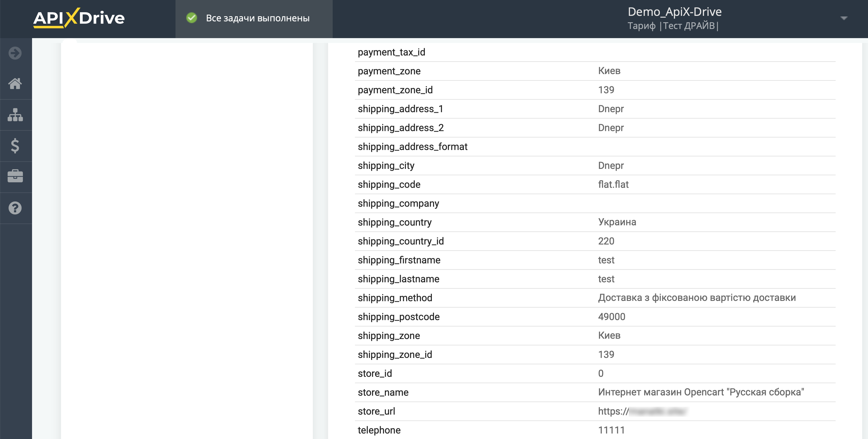Select the payment_zone field name
The width and height of the screenshot is (868, 439).
coord(389,71)
